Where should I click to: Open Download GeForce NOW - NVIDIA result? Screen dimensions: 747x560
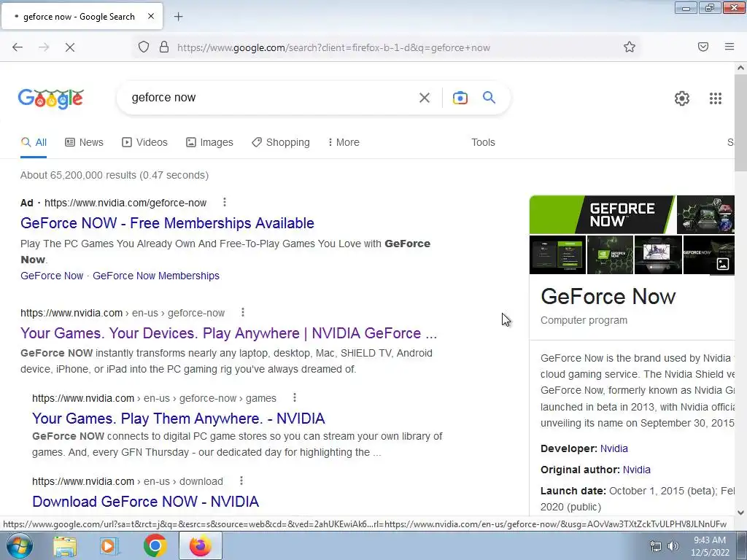point(146,502)
